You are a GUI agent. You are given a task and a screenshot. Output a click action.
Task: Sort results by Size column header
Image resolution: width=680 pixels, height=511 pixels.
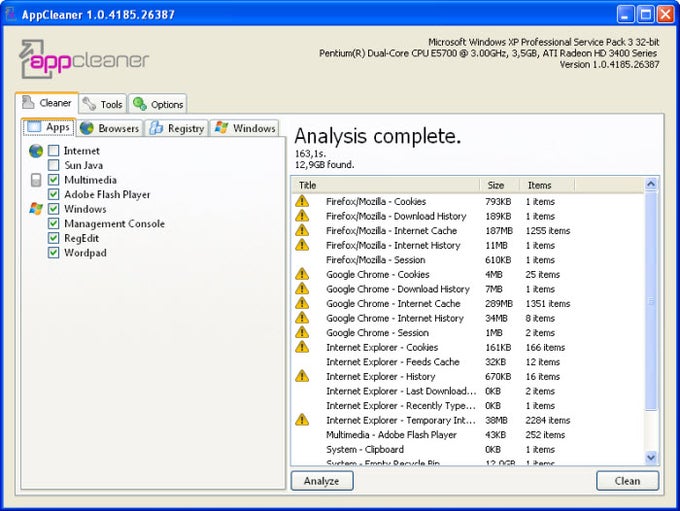[x=500, y=185]
